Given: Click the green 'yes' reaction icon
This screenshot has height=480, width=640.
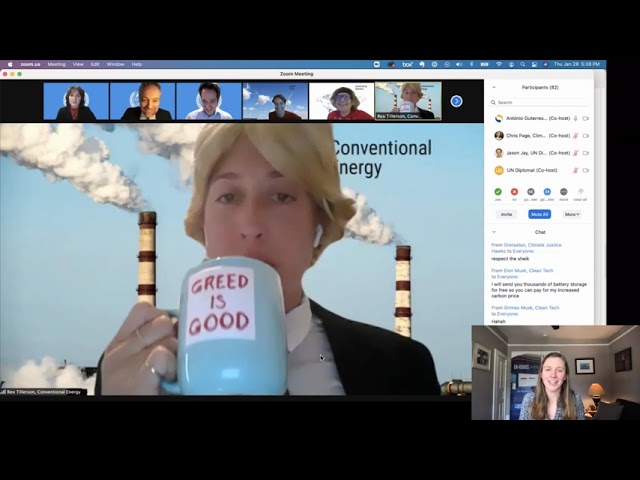Looking at the screenshot, I should (x=498, y=192).
